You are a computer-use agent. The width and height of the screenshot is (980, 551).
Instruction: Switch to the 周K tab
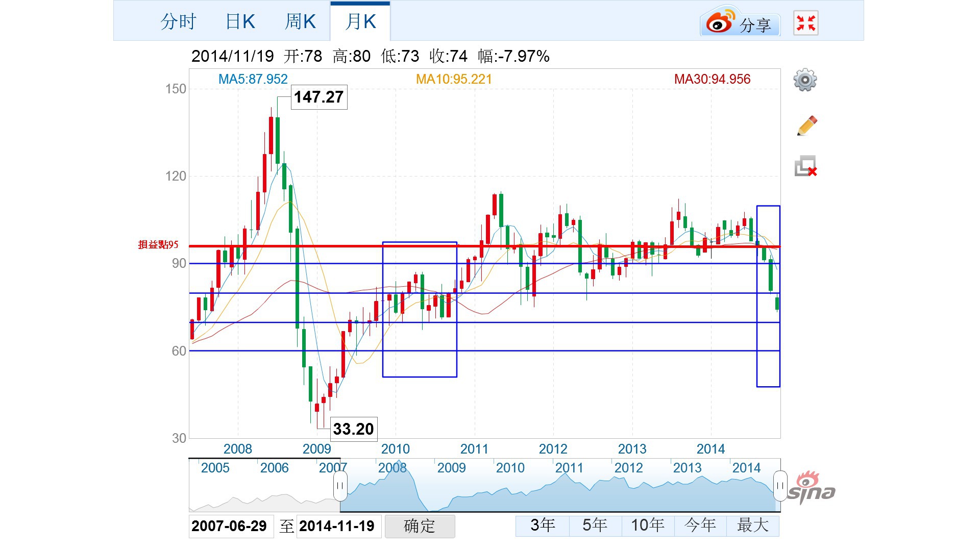tap(300, 21)
